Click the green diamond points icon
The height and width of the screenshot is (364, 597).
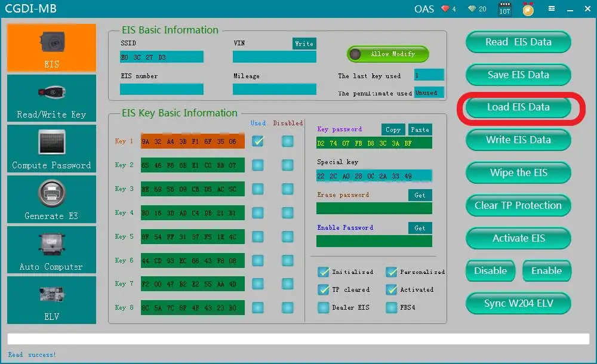(472, 8)
